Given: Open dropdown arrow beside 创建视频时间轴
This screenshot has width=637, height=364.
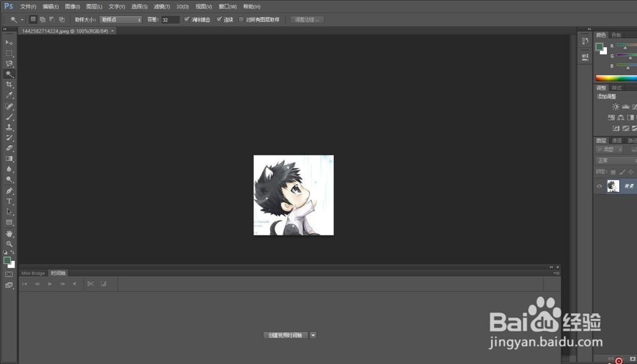Looking at the screenshot, I should pos(313,335).
